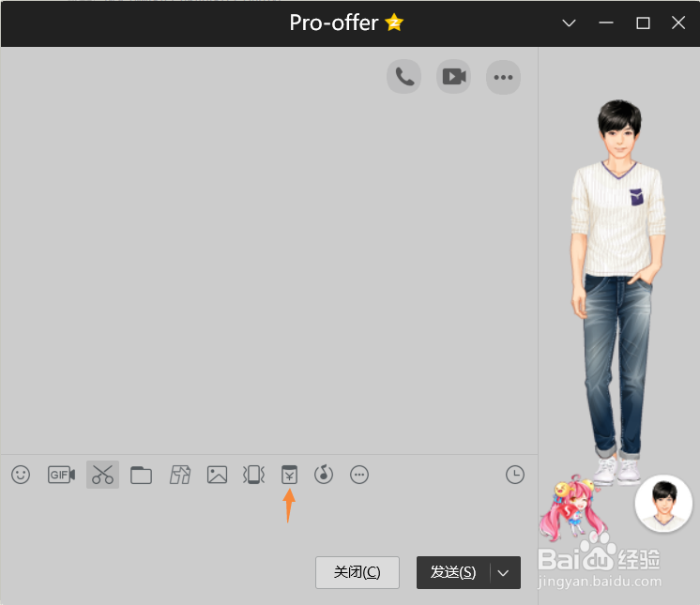Image resolution: width=700 pixels, height=605 pixels.
Task: Send a window shake with the vibrating phone icon
Action: tap(253, 475)
